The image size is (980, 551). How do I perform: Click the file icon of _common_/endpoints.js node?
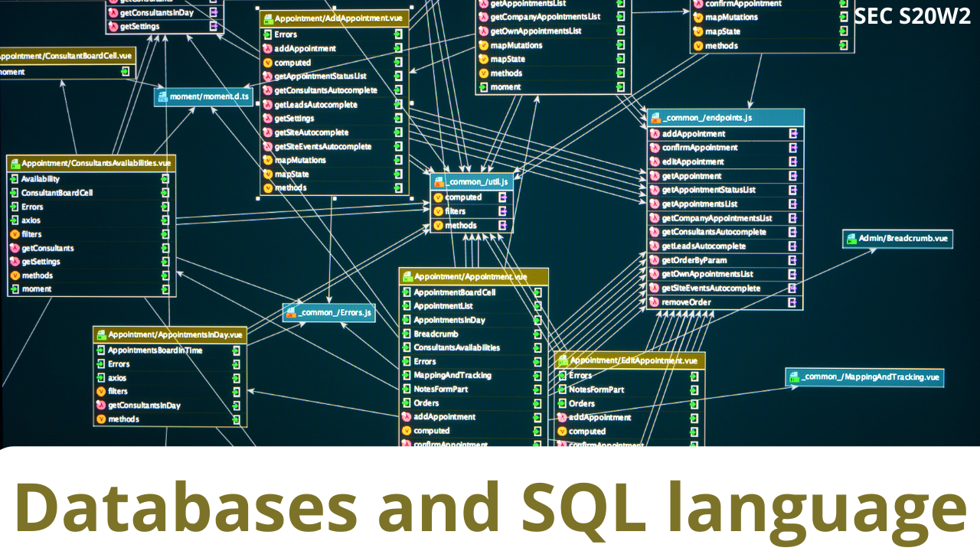click(655, 118)
